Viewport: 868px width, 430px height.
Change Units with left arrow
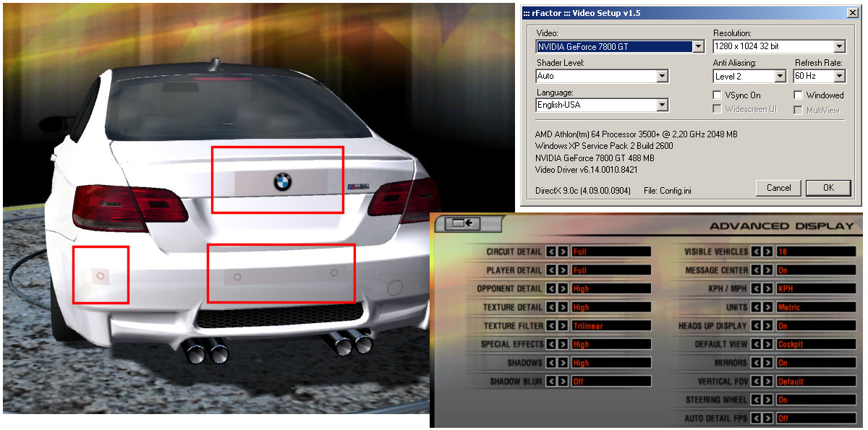click(x=756, y=307)
